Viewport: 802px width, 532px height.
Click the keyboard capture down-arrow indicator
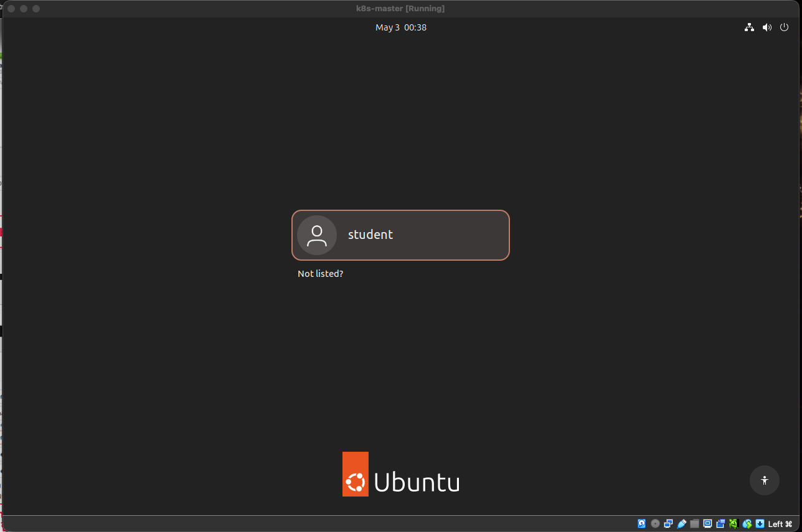coord(760,524)
